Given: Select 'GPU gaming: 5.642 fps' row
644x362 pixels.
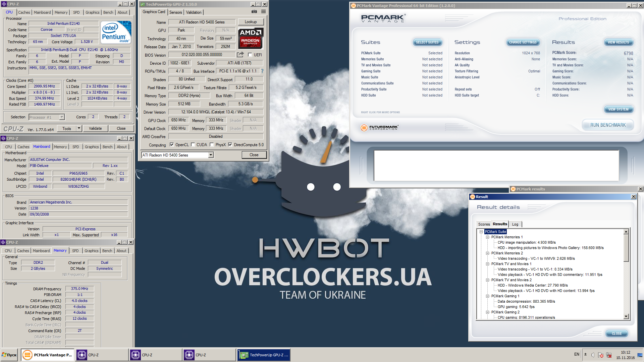Looking at the screenshot, I should pyautogui.click(x=516, y=307).
